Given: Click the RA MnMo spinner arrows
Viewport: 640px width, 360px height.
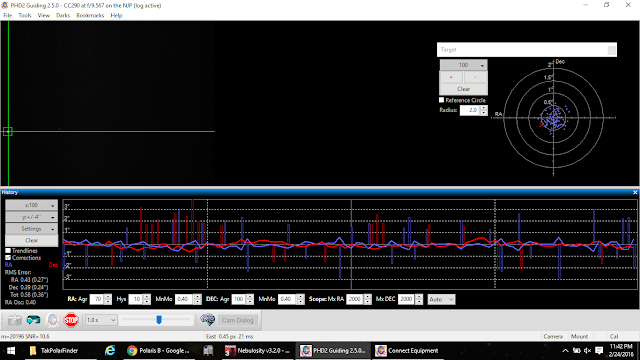Looking at the screenshot, I should [198, 299].
